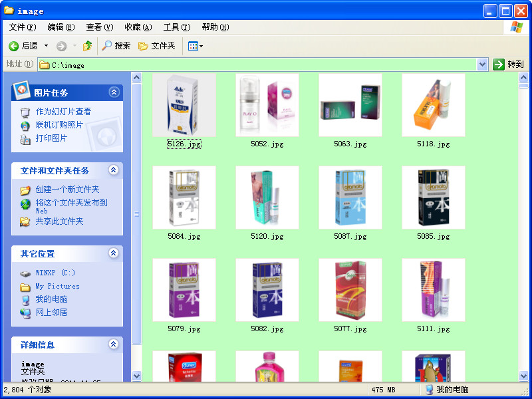This screenshot has height=399, width=532.
Task: Open the 文件(F) menu
Action: tap(23, 27)
